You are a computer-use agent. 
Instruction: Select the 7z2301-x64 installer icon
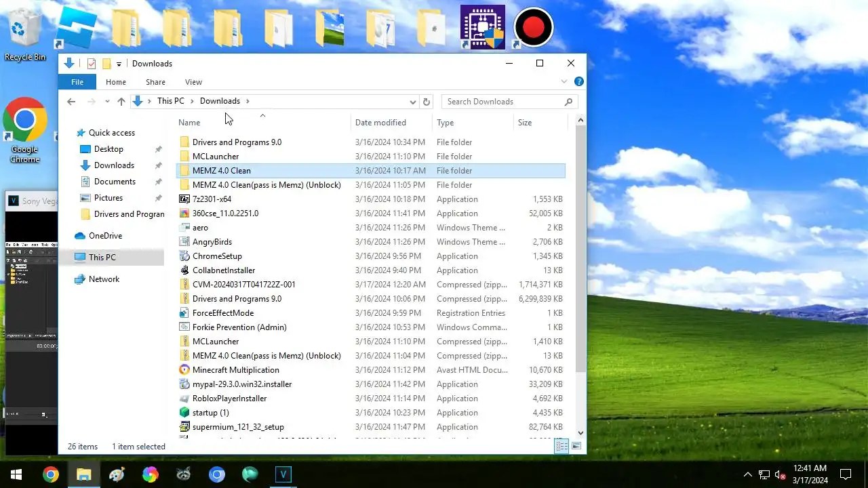click(184, 199)
